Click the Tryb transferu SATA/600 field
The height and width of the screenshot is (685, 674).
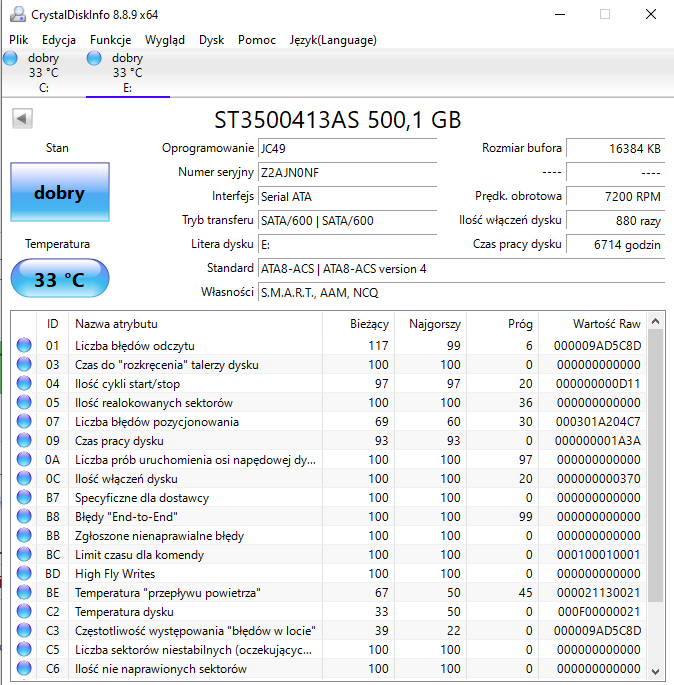pos(347,221)
